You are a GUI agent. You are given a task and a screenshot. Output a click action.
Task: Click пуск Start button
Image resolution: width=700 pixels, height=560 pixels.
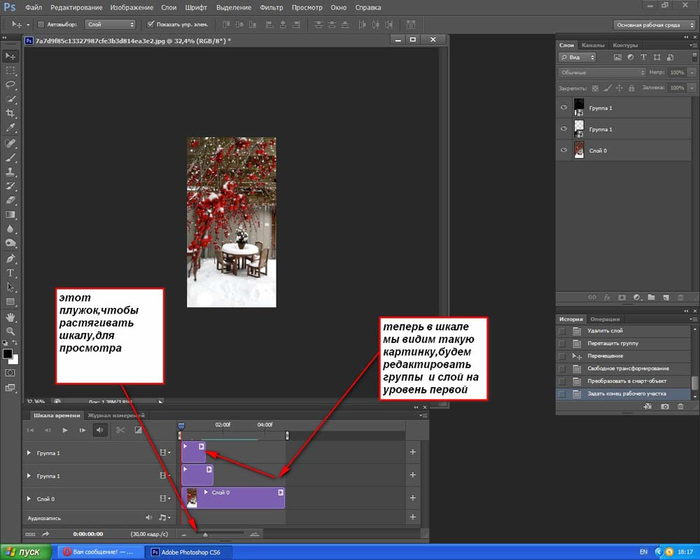(24, 552)
